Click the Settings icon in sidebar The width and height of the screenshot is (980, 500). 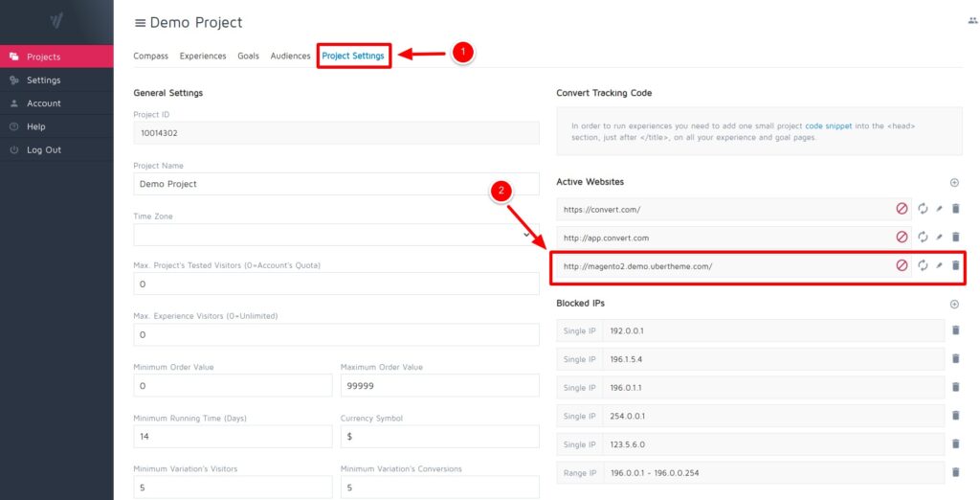[13, 80]
